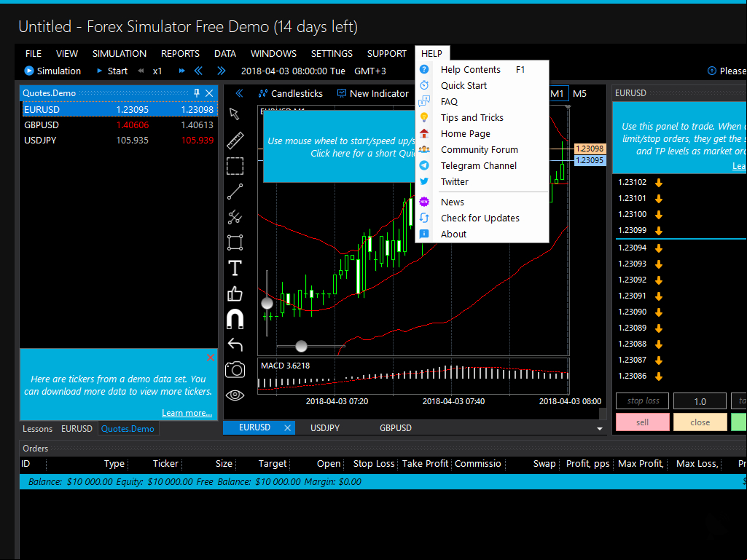Click horizontal chart zoom slider handle
747x560 pixels.
[301, 346]
